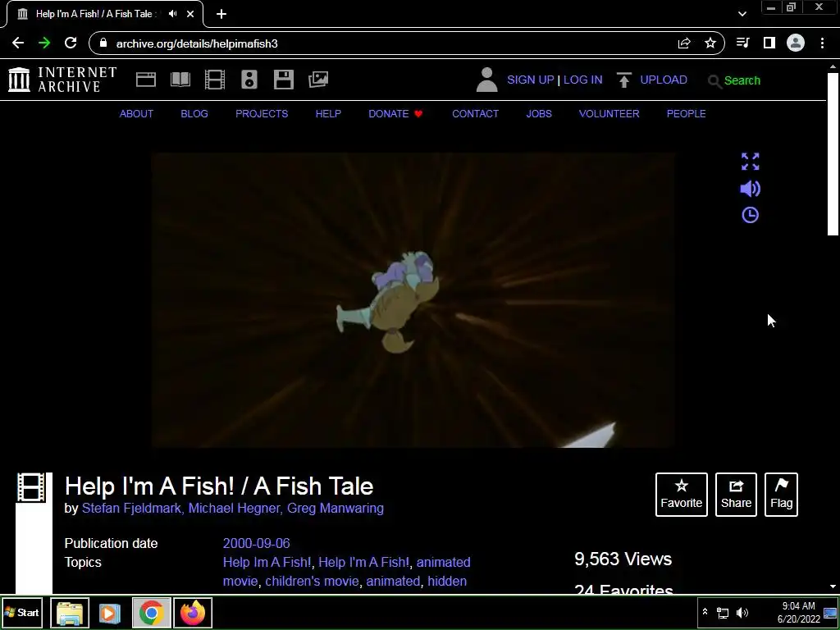Open Firefox from the taskbar

(x=193, y=613)
